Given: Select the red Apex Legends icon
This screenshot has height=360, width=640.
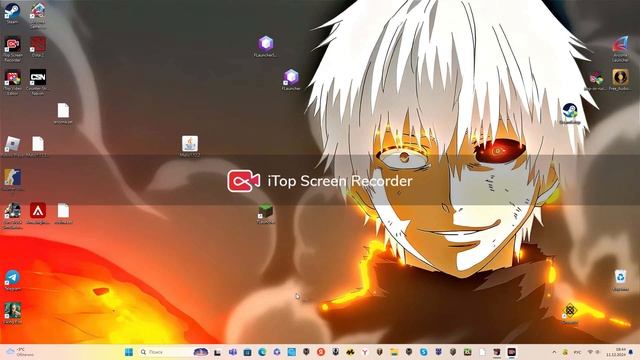Looking at the screenshot, I should pyautogui.click(x=38, y=213).
